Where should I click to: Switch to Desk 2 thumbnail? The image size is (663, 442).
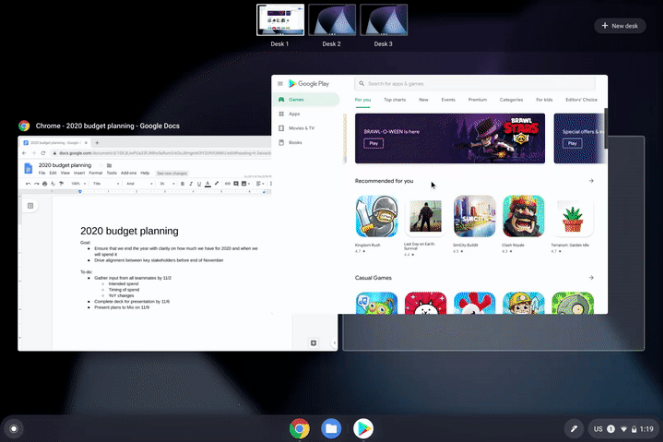(x=332, y=21)
